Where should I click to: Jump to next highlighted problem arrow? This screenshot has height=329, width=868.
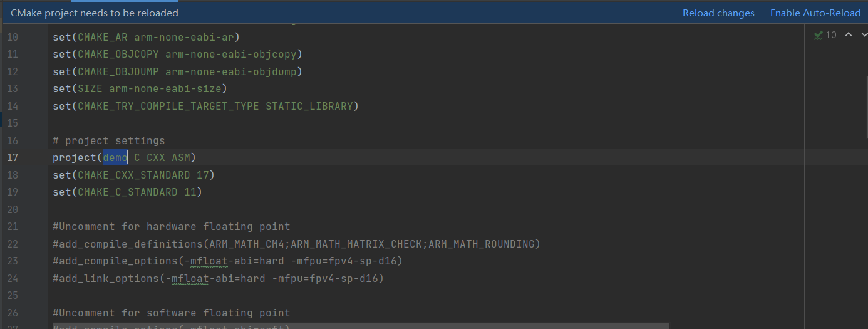pyautogui.click(x=862, y=35)
